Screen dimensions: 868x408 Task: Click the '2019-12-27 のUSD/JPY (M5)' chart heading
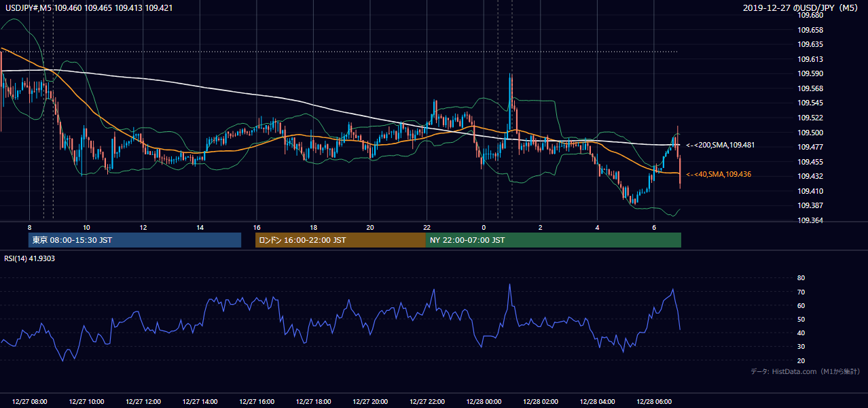(801, 7)
